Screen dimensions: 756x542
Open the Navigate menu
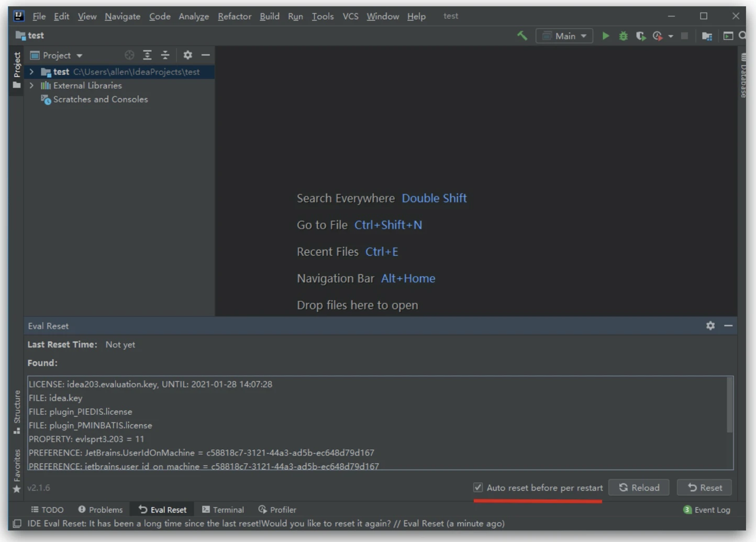123,16
